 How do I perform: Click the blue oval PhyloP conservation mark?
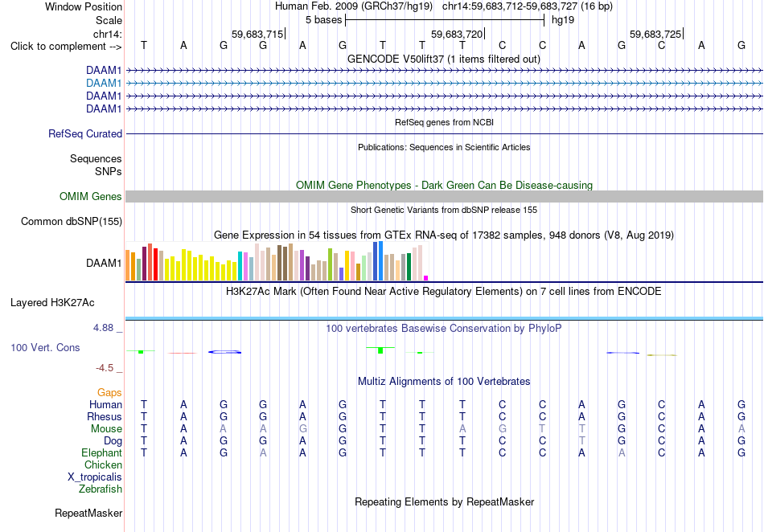tap(224, 352)
